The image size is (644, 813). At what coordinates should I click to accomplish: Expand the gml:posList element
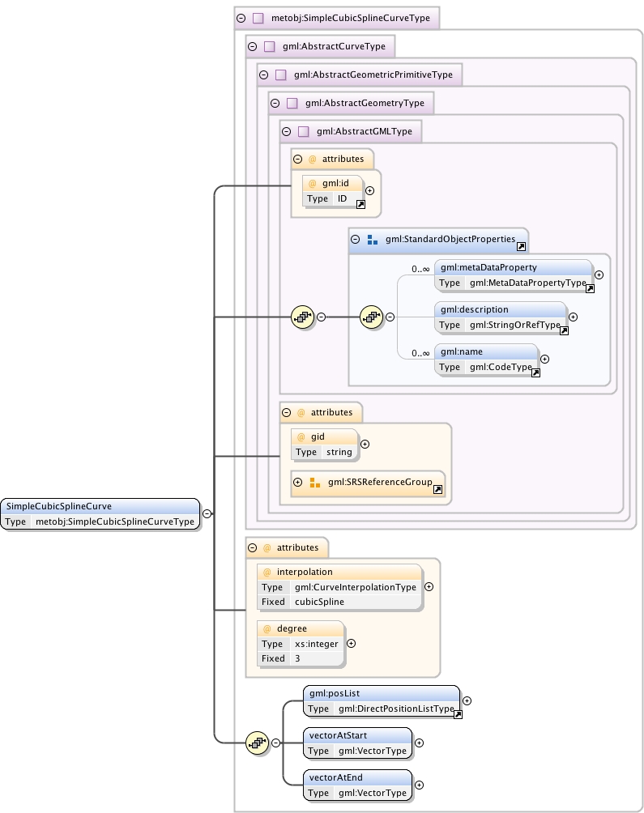point(467,700)
